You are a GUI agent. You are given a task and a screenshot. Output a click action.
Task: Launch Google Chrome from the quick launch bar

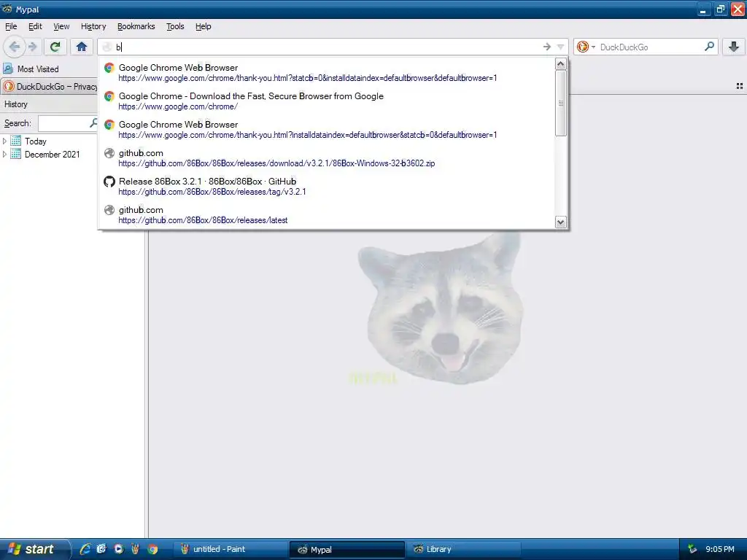(152, 549)
